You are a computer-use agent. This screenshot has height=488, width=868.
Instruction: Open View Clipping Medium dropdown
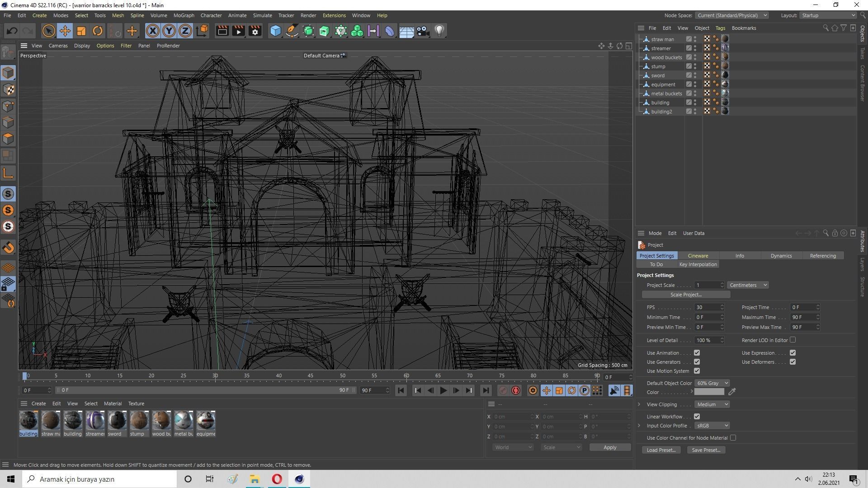[712, 404]
